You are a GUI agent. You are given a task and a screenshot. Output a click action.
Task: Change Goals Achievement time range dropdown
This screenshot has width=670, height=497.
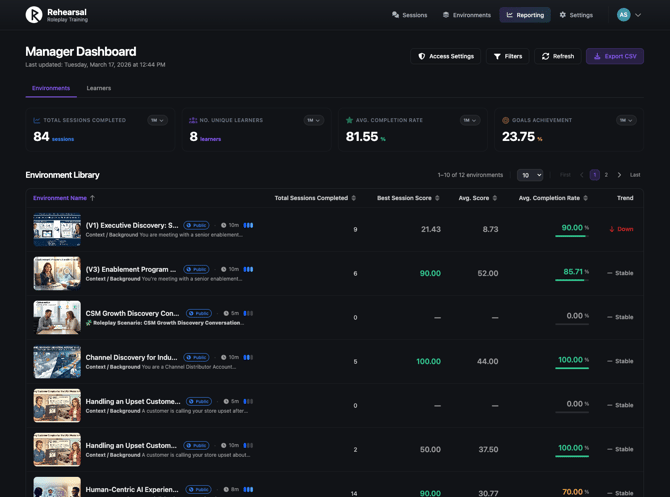coord(626,120)
